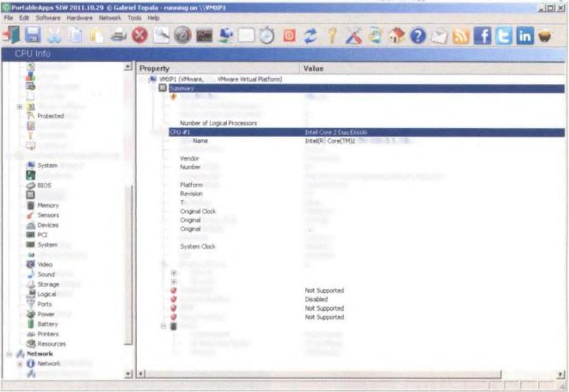Click the red X stop icon
569x392 pixels.
click(139, 36)
